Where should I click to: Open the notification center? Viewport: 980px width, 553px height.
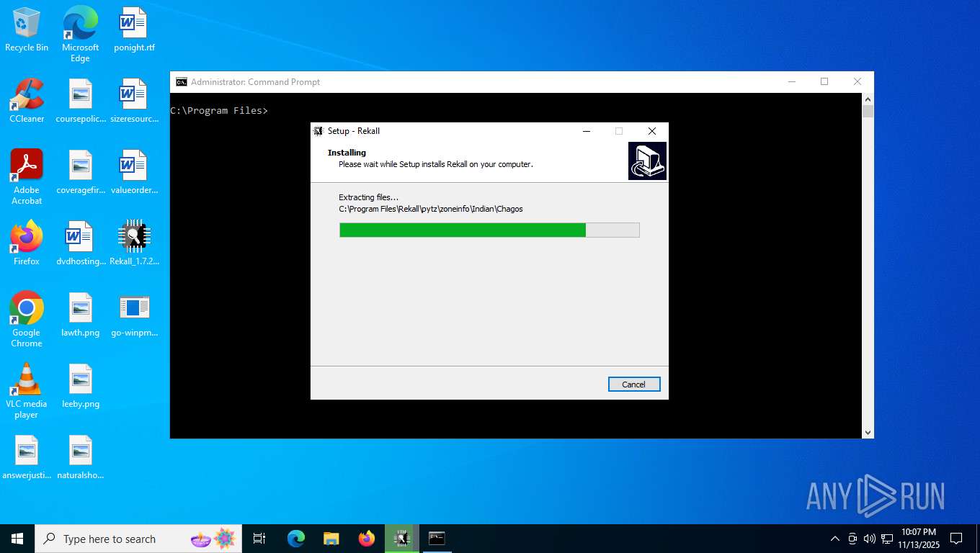[x=956, y=539]
